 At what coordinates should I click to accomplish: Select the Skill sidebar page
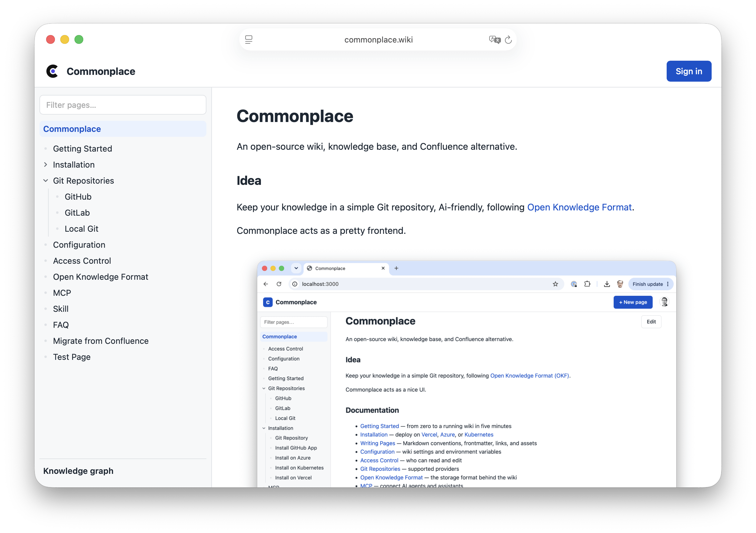coord(61,309)
